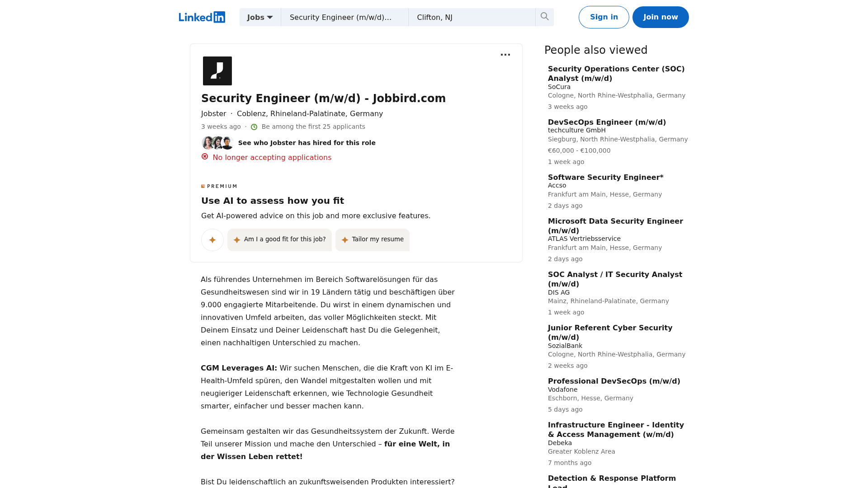
Task: Select the '7 months ago' posting date
Action: [x=569, y=463]
